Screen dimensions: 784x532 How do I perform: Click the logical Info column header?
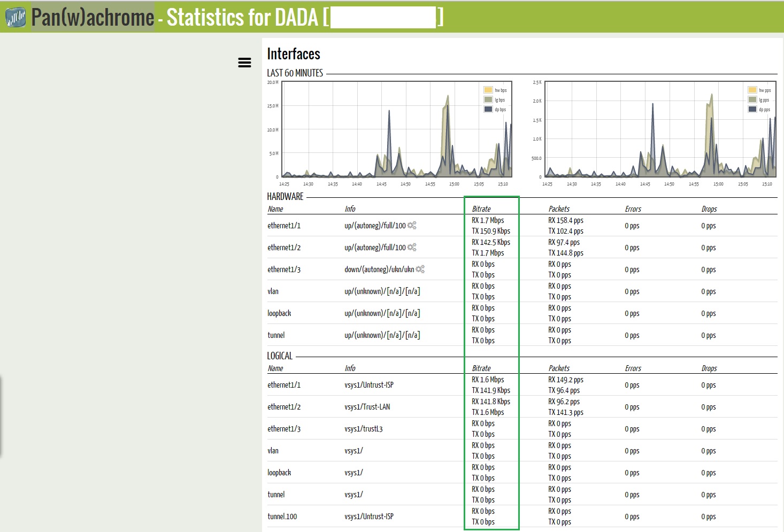350,368
